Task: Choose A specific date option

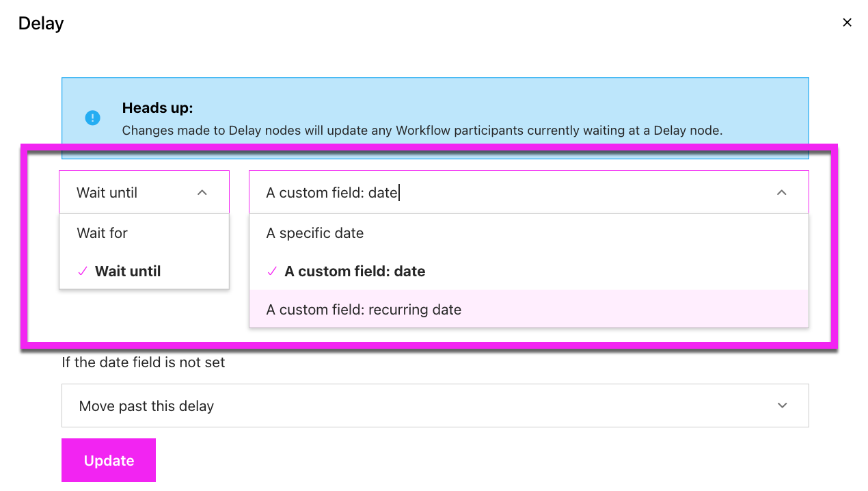Action: coord(314,233)
